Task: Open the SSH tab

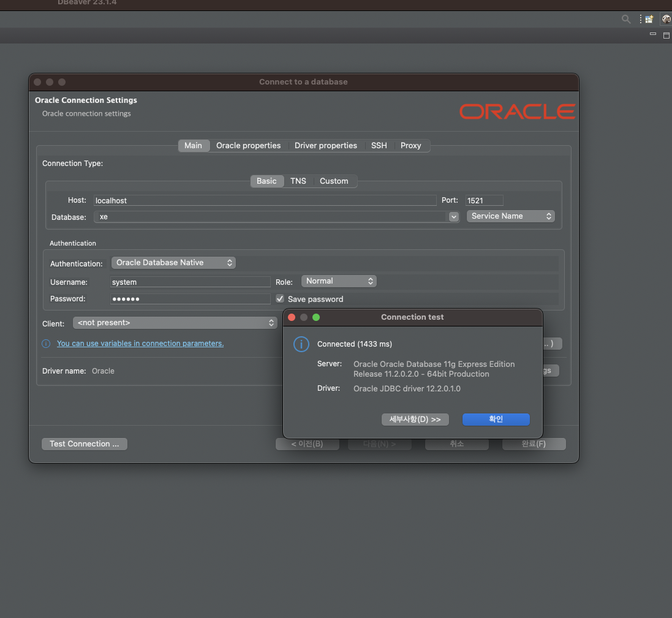Action: 379,146
